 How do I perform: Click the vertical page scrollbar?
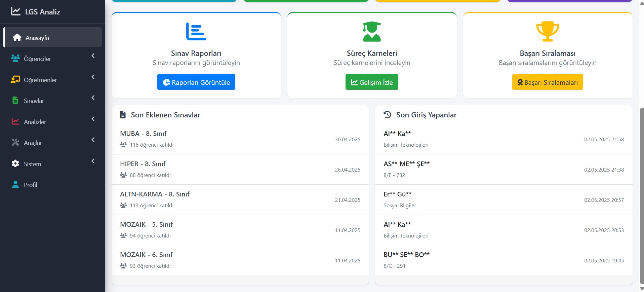coord(641,195)
